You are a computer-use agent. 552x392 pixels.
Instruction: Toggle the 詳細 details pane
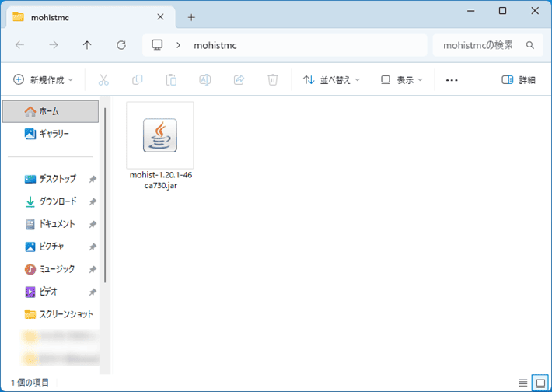pos(519,80)
